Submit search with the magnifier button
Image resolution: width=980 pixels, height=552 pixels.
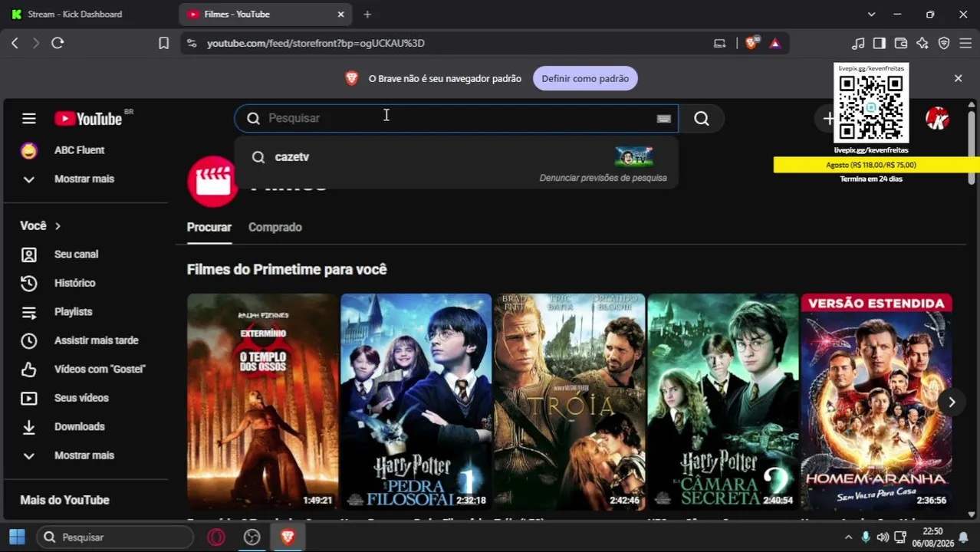[x=702, y=118]
